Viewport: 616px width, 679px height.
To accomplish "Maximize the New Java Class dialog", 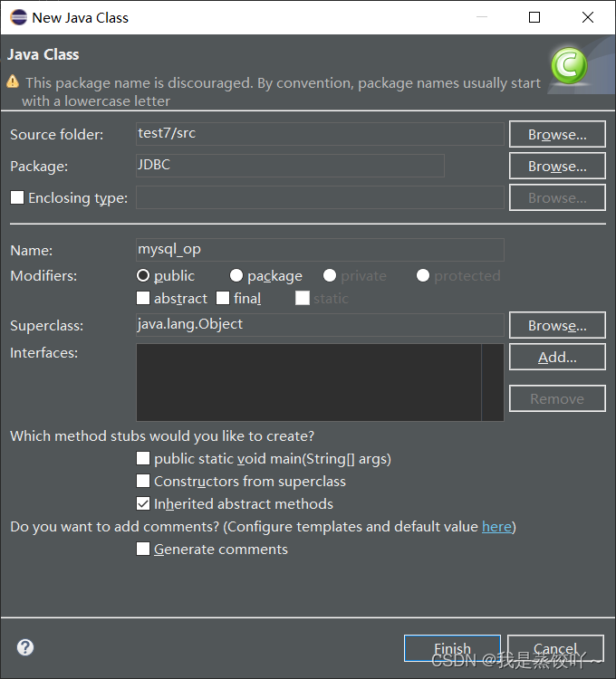I will tap(534, 17).
